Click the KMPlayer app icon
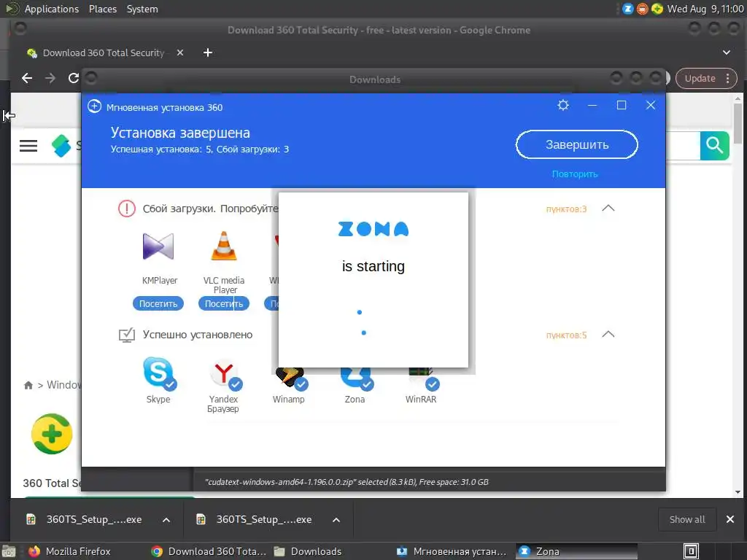Screen dimensions: 747x560 pyautogui.click(x=158, y=246)
